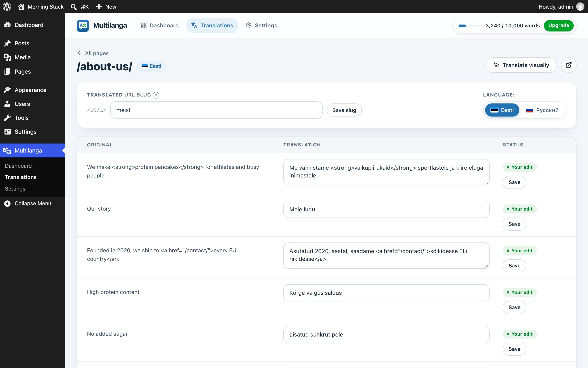Click the Save slug button

point(344,110)
